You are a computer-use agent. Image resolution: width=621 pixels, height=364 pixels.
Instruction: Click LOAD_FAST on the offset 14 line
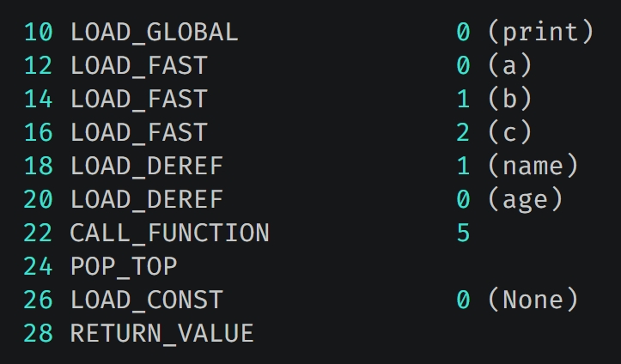tap(138, 100)
